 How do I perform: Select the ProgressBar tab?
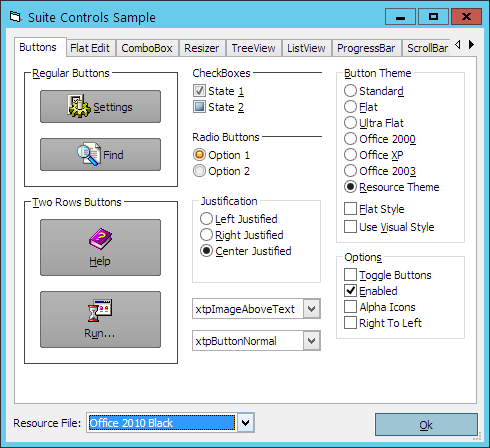366,48
